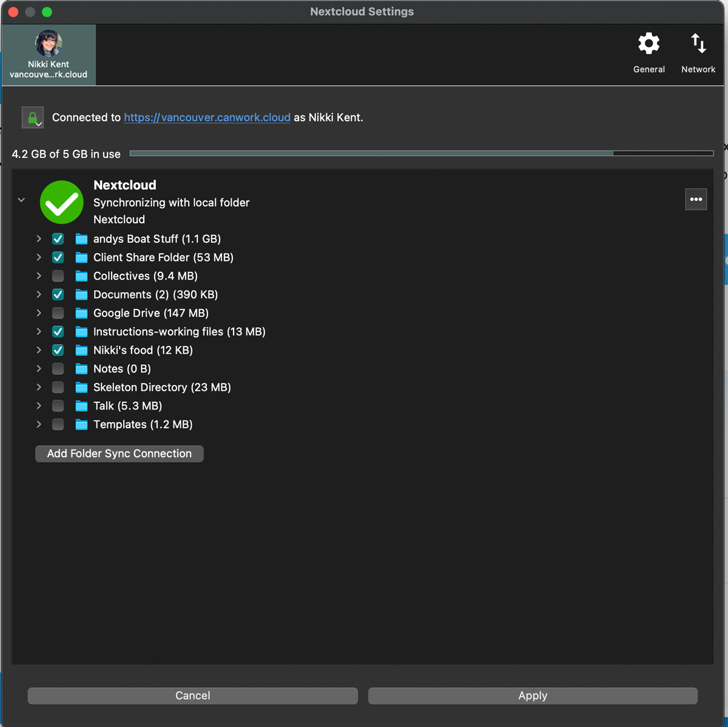Open the vancouver.canwork.cloud link
The height and width of the screenshot is (727, 728).
coord(207,118)
